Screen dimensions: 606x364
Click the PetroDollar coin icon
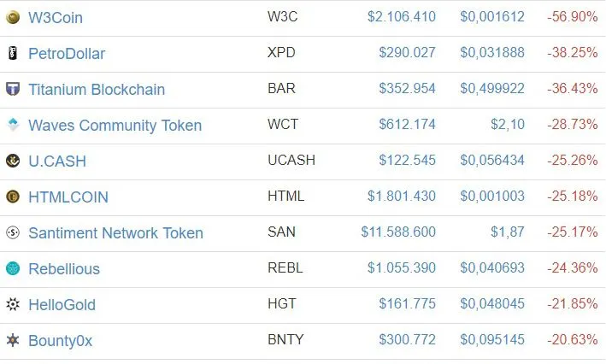13,53
